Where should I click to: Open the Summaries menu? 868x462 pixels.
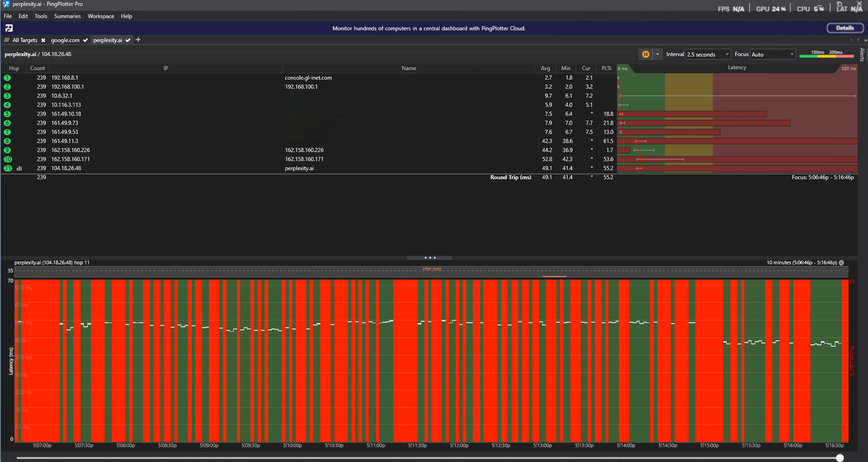[x=67, y=16]
